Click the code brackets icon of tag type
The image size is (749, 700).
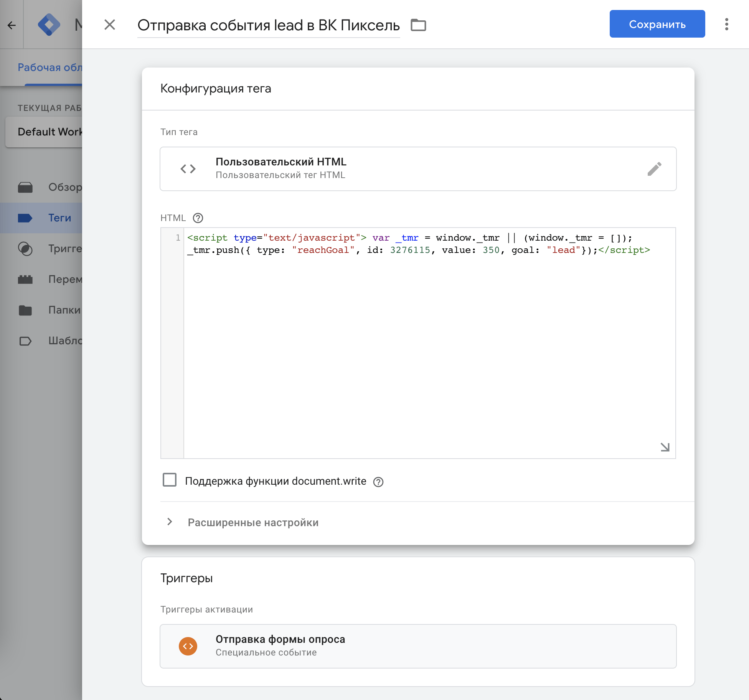(188, 169)
